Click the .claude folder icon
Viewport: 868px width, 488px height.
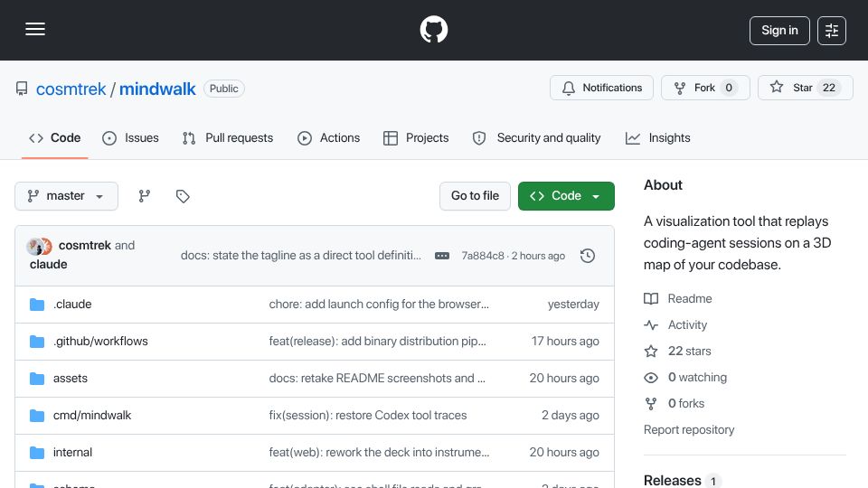(x=37, y=305)
